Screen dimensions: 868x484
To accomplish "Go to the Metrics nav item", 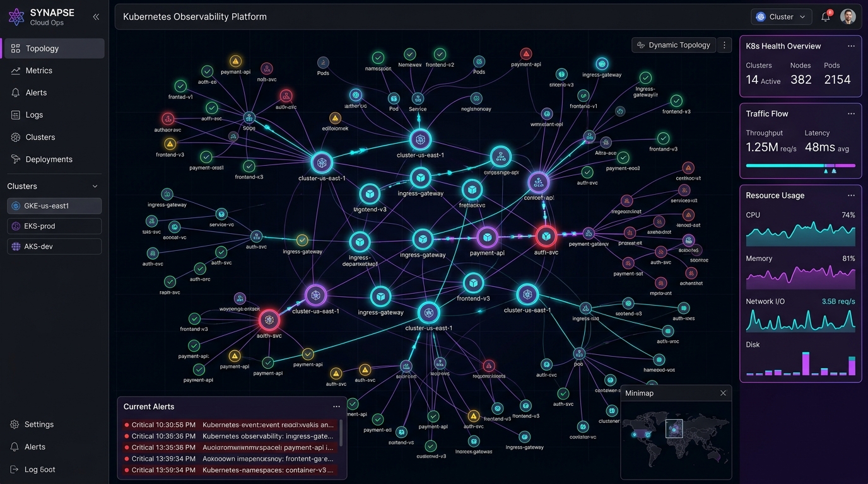I will point(54,71).
